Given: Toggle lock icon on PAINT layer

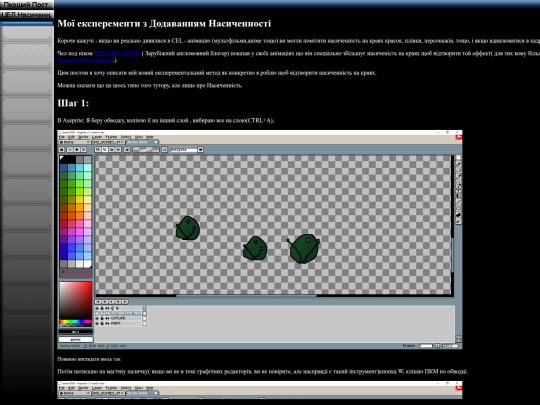Looking at the screenshot, I should tap(102, 324).
